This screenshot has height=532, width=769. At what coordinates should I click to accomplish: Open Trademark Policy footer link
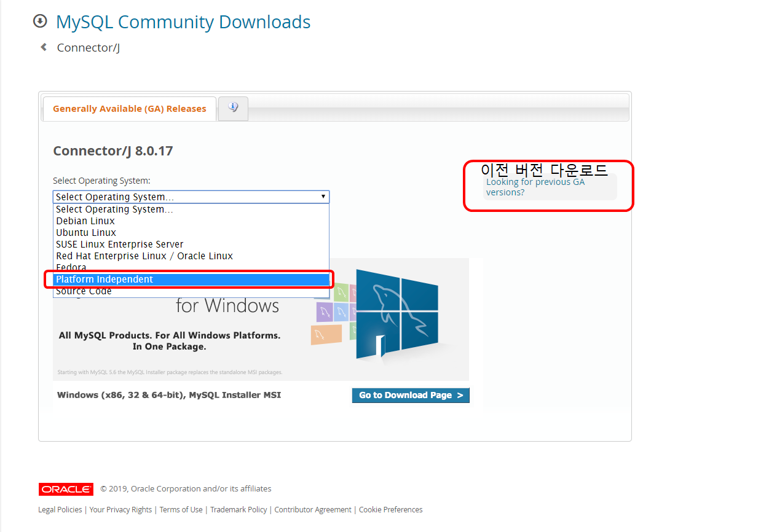239,510
